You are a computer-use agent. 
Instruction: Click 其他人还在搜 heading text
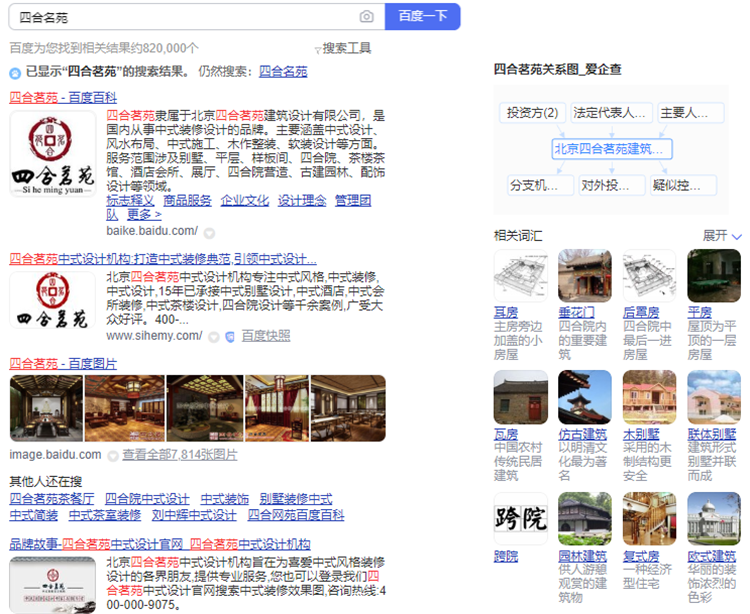45,482
